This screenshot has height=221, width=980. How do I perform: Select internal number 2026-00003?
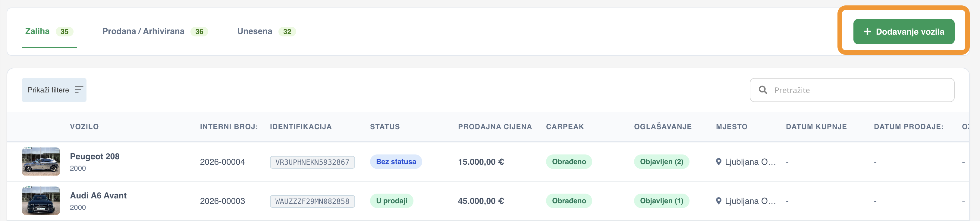pyautogui.click(x=223, y=201)
